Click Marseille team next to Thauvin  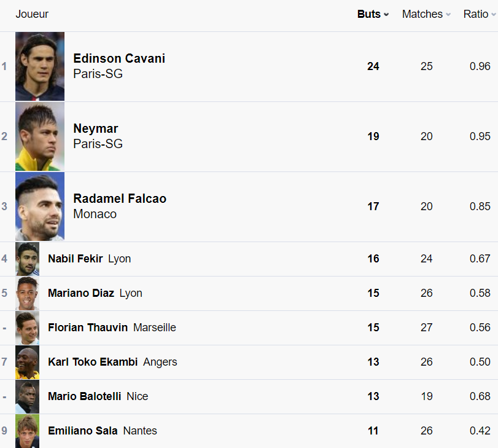pyautogui.click(x=155, y=328)
